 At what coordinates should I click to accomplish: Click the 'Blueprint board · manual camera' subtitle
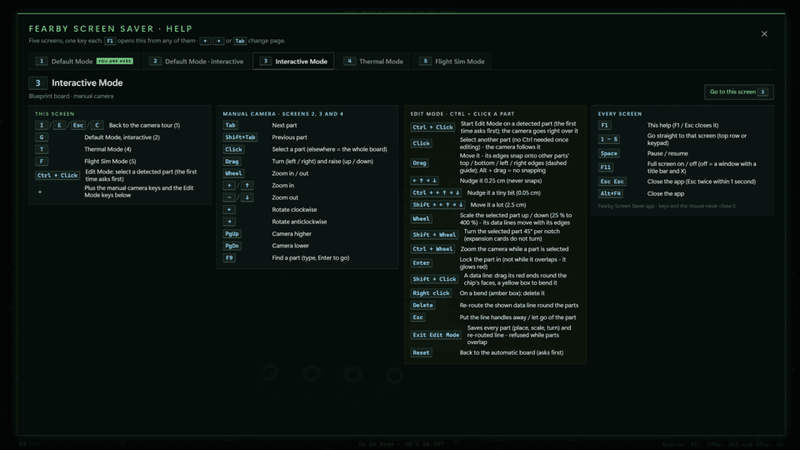click(x=71, y=96)
